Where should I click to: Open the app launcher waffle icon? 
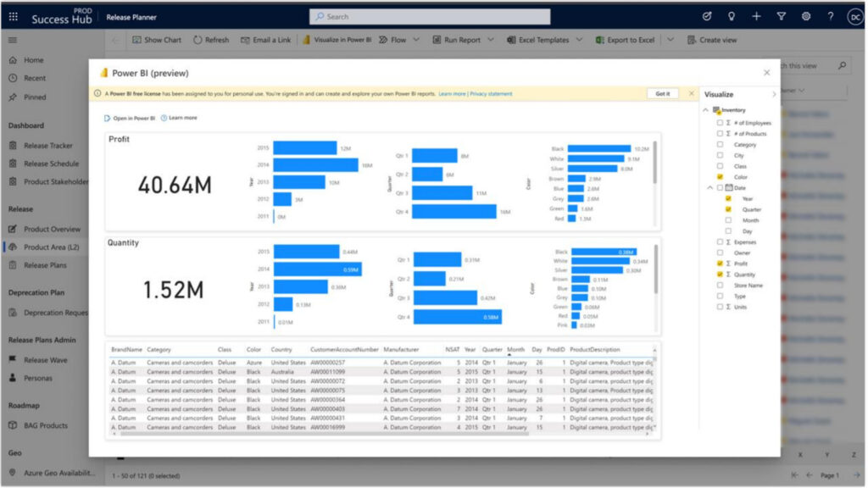pos(14,17)
